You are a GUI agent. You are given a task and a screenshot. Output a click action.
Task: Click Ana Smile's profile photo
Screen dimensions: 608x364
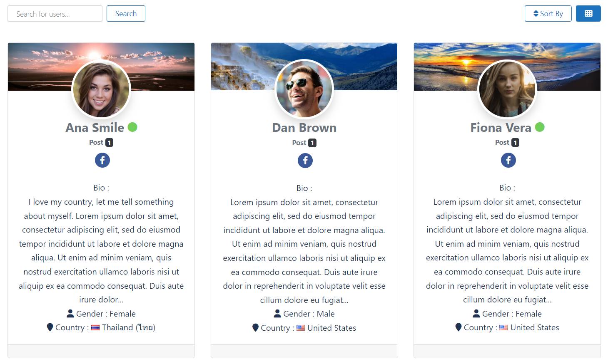pos(101,89)
